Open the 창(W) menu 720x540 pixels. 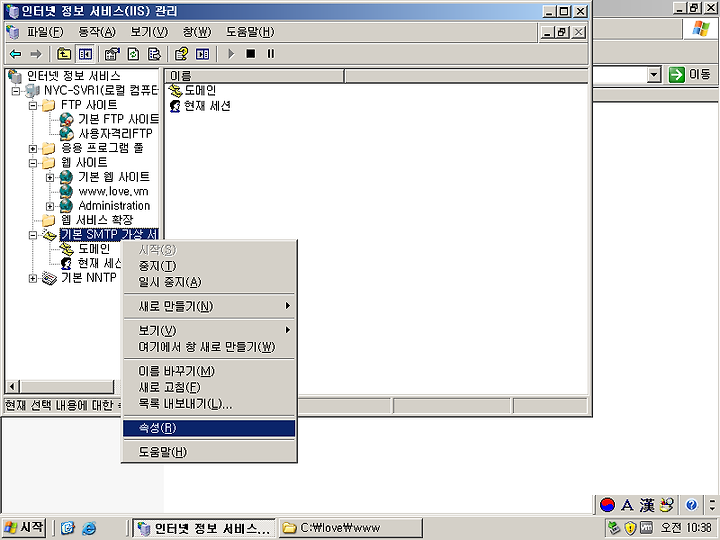coord(197,32)
